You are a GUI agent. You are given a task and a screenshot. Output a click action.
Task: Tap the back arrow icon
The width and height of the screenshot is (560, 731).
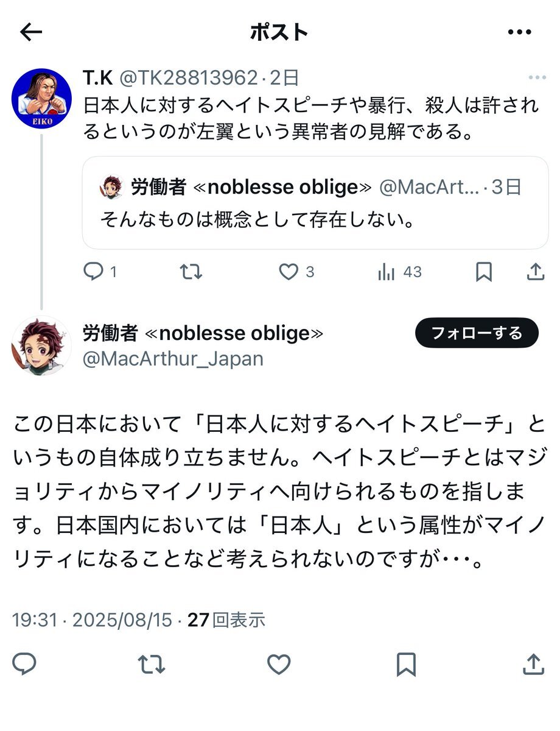30,32
